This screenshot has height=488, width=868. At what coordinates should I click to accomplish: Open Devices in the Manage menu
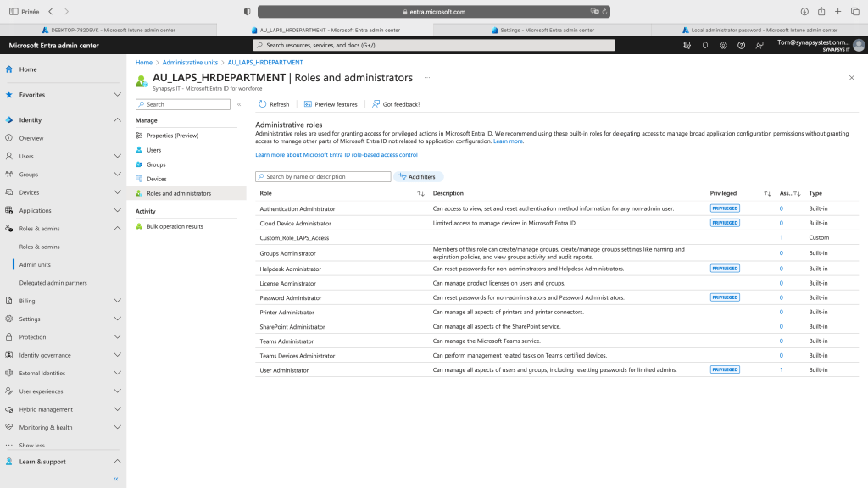tap(156, 179)
